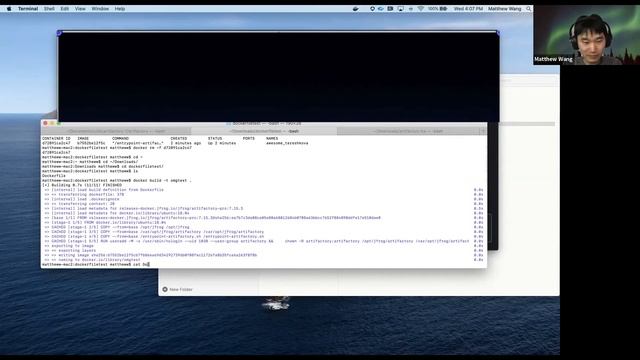Open the Shell menu
This screenshot has width=640, height=360.
[x=49, y=9]
